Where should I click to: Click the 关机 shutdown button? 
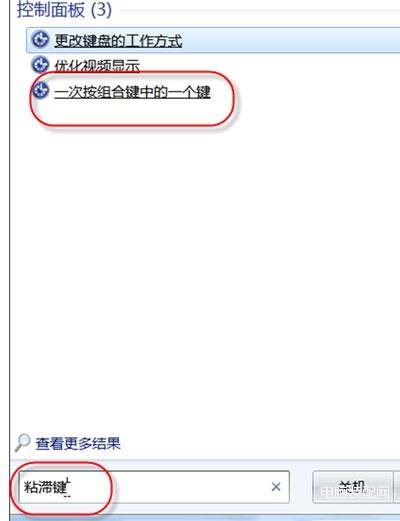coord(352,487)
